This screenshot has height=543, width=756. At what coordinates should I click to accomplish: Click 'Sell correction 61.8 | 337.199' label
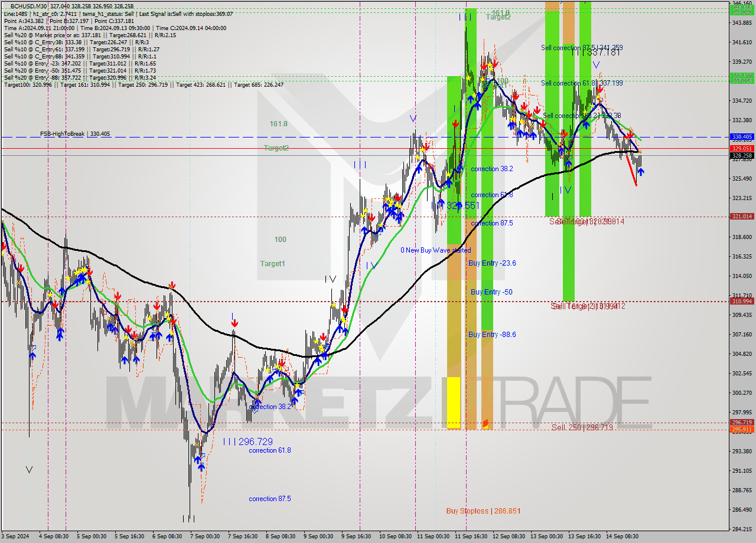point(582,83)
